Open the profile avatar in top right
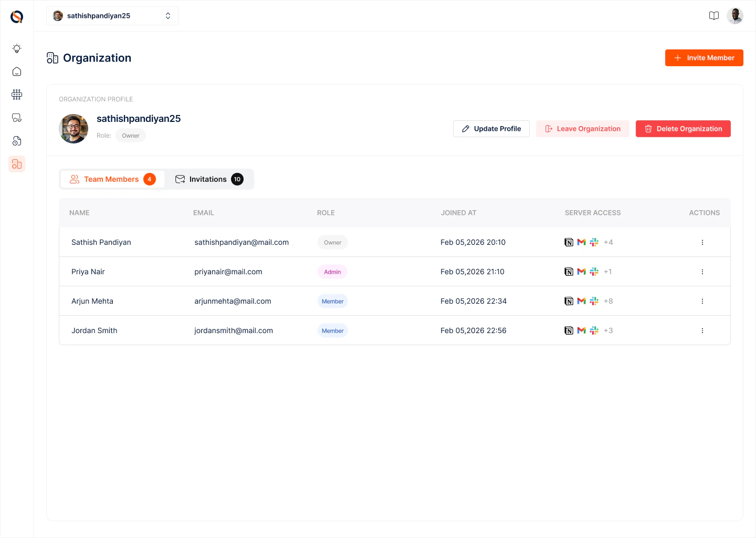The width and height of the screenshot is (756, 538). (735, 15)
